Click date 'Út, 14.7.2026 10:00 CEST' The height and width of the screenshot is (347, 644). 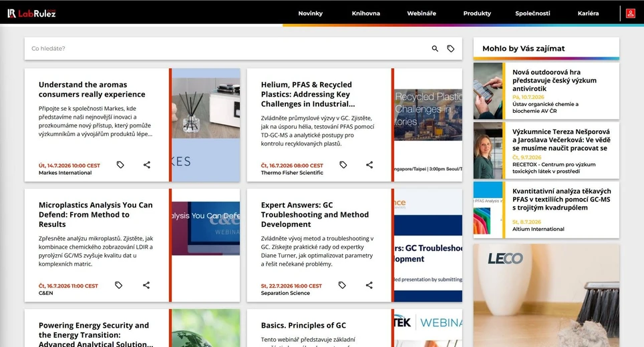[69, 165]
